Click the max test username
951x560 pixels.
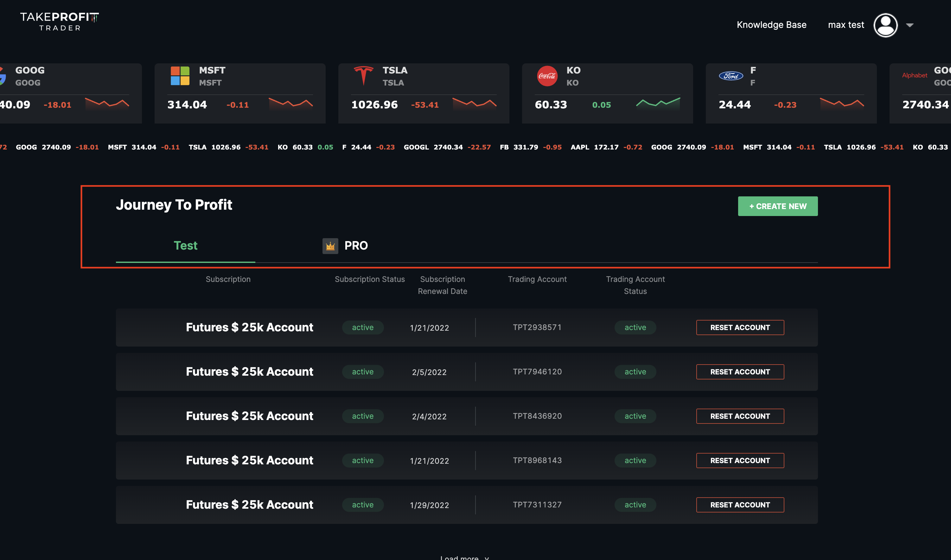(846, 25)
